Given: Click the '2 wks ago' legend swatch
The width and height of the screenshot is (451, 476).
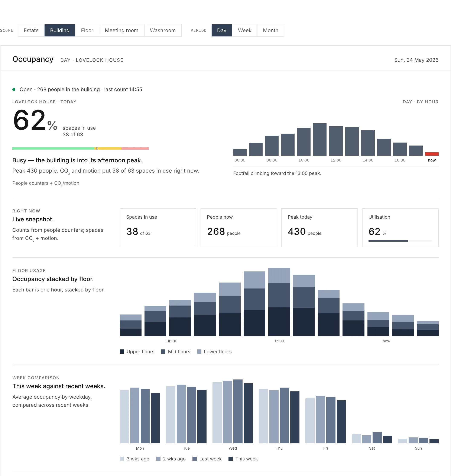Looking at the screenshot, I should click(x=158, y=459).
